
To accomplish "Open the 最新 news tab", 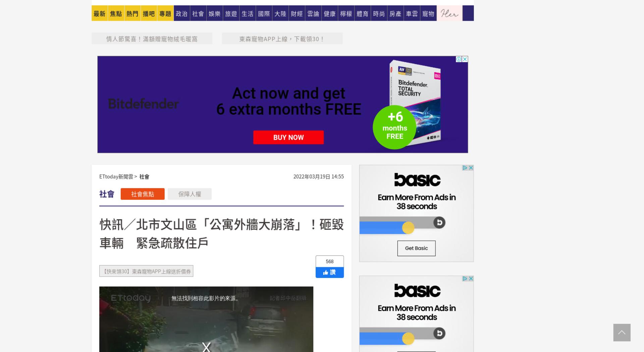I will (100, 13).
